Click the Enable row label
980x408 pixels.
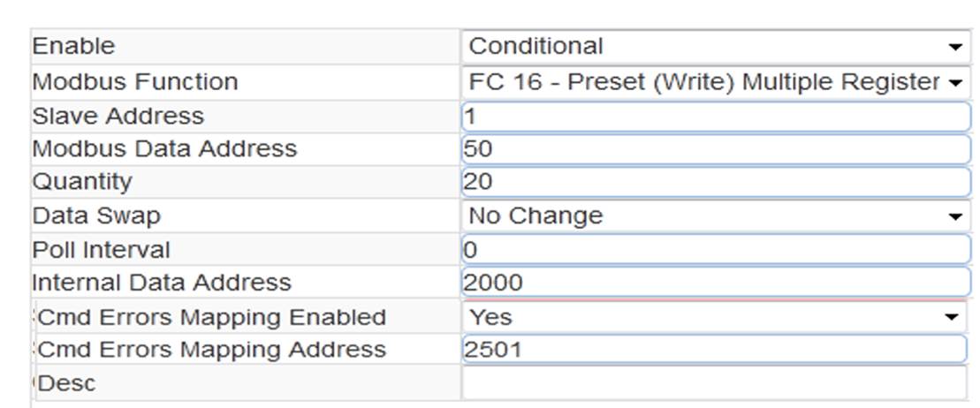pos(73,46)
